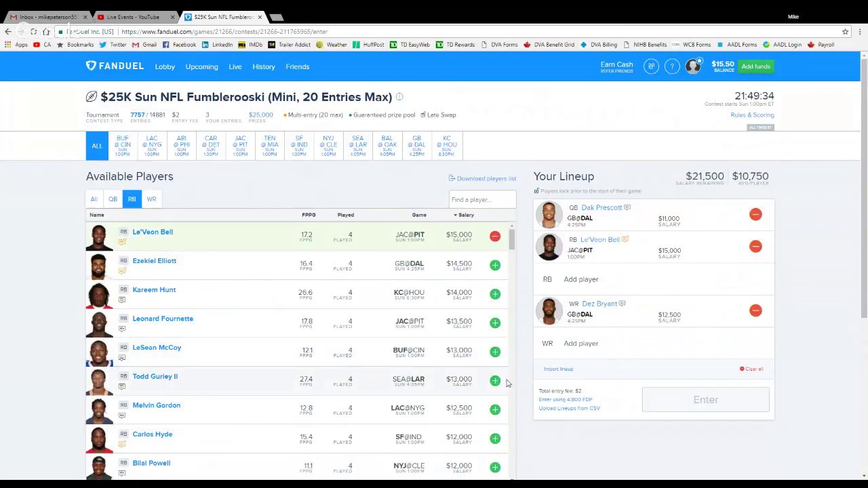Clear all lineup selections

(x=751, y=369)
